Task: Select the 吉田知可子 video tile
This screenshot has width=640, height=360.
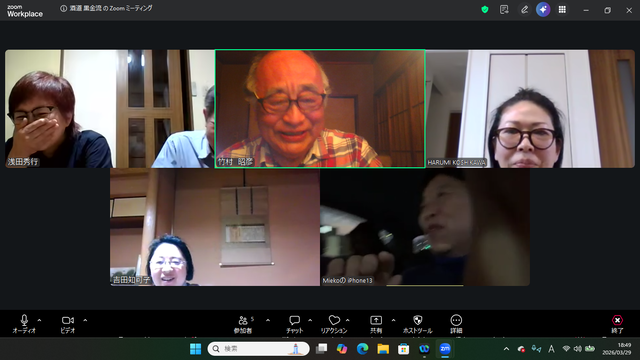Action: (215, 227)
